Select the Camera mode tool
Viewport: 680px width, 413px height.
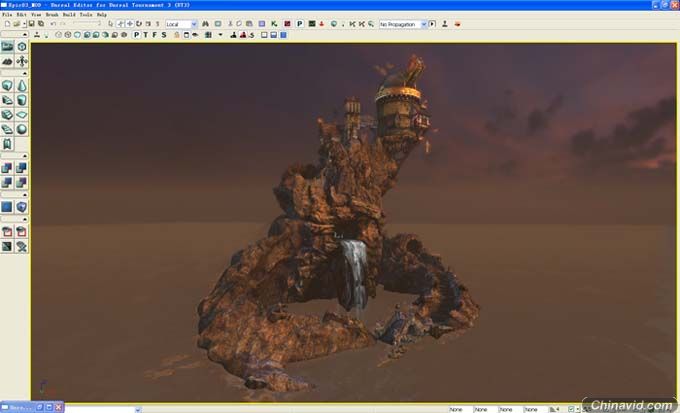pos(7,46)
